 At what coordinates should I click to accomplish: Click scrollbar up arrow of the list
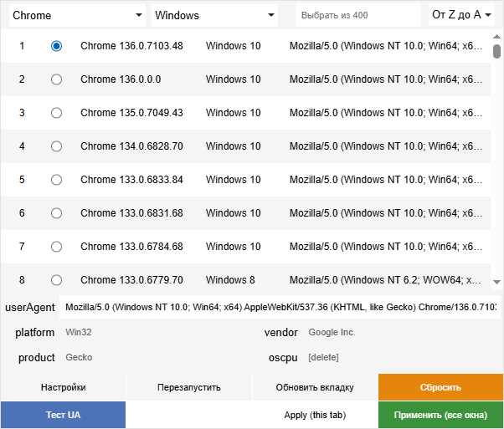pyautogui.click(x=496, y=37)
